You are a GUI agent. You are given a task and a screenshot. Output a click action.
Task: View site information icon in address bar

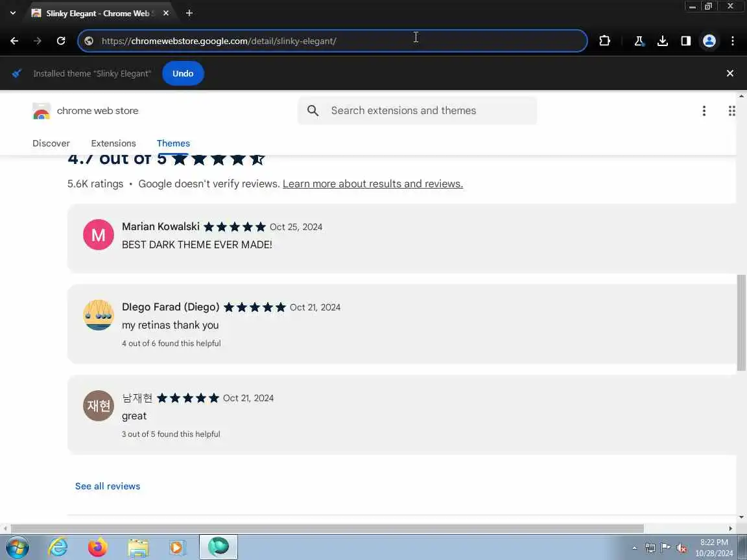(x=89, y=41)
